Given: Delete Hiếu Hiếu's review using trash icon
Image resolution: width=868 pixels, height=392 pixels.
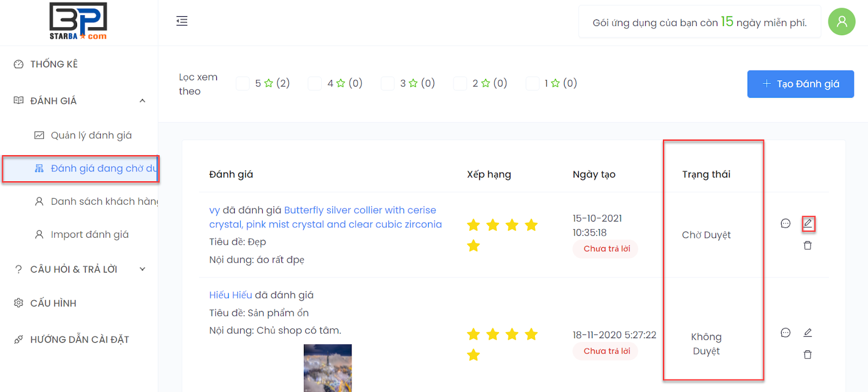Looking at the screenshot, I should point(808,355).
